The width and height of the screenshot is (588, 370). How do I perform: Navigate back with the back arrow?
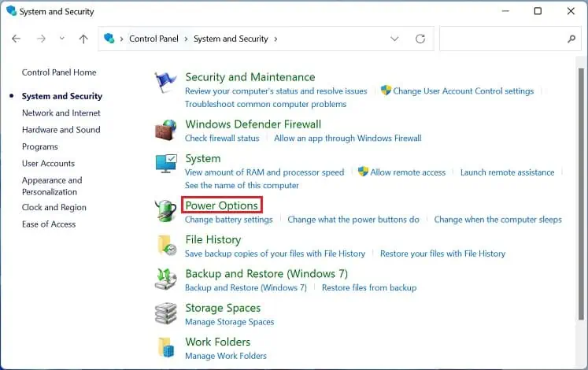pos(17,39)
